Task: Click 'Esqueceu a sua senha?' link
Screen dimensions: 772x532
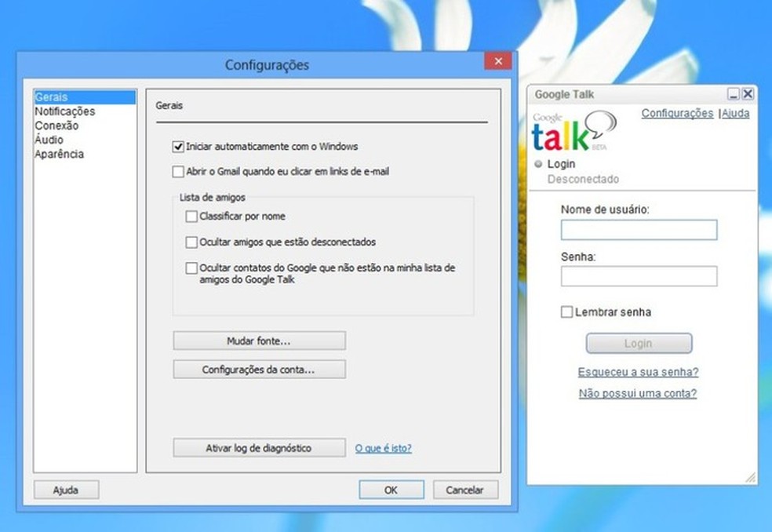Action: coord(638,372)
